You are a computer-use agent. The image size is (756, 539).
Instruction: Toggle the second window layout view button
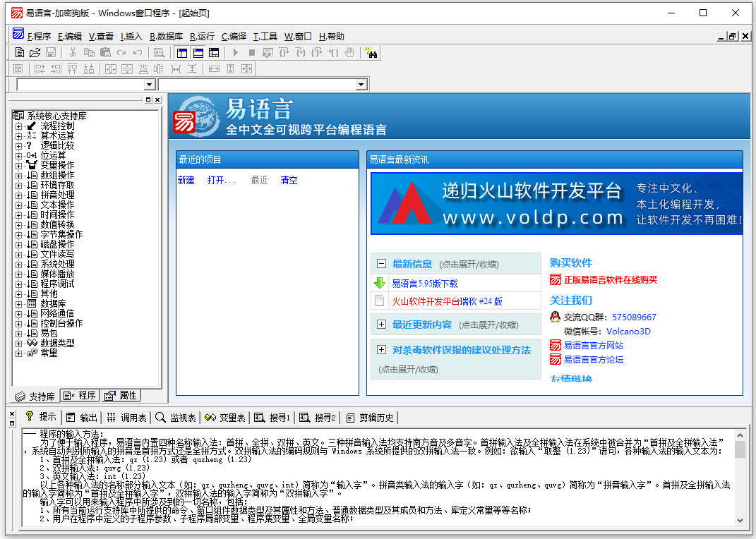point(198,52)
